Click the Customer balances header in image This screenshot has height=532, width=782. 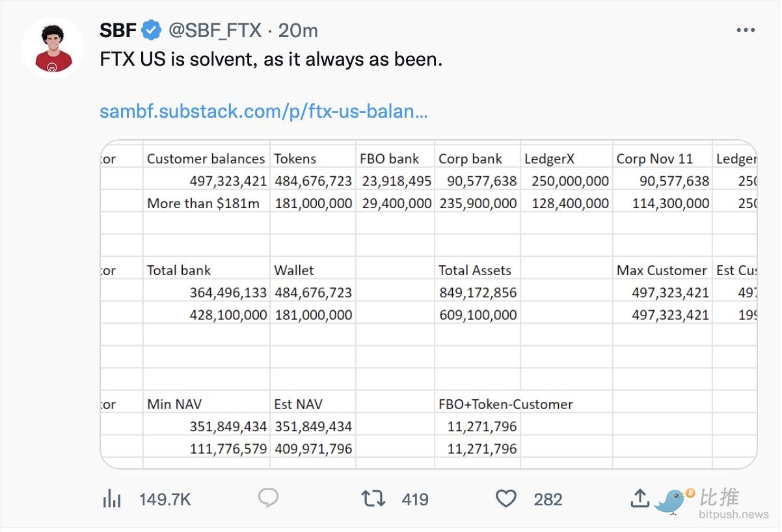(x=206, y=159)
